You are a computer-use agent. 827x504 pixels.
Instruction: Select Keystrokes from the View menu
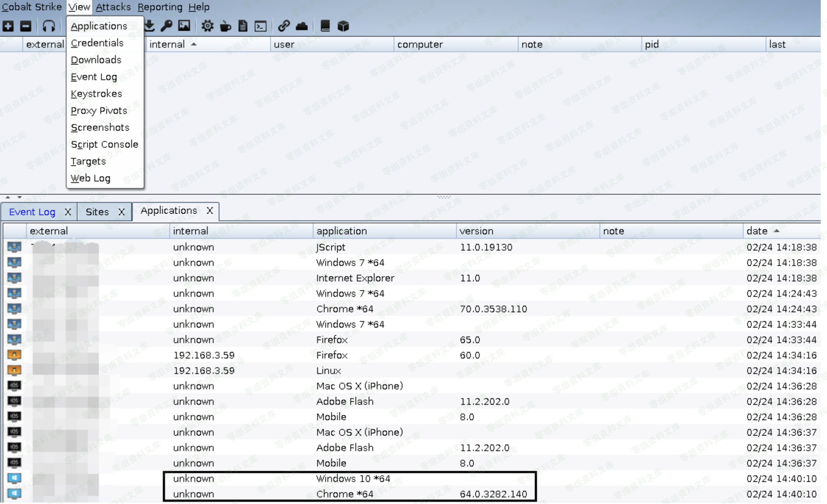click(96, 94)
